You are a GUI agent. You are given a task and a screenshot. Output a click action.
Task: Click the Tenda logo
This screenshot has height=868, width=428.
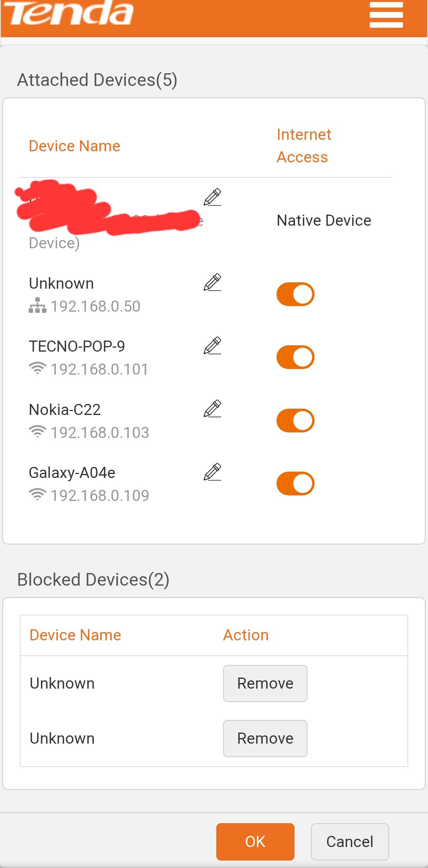pos(69,13)
